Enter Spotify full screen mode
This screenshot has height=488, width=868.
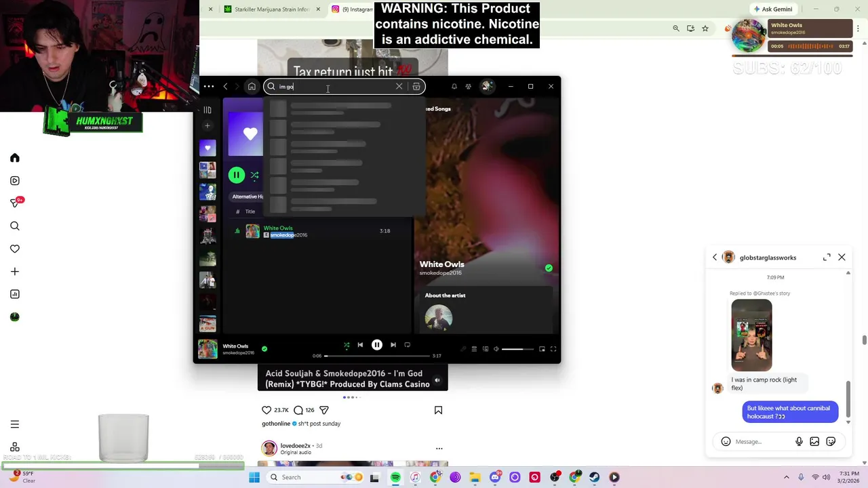553,349
